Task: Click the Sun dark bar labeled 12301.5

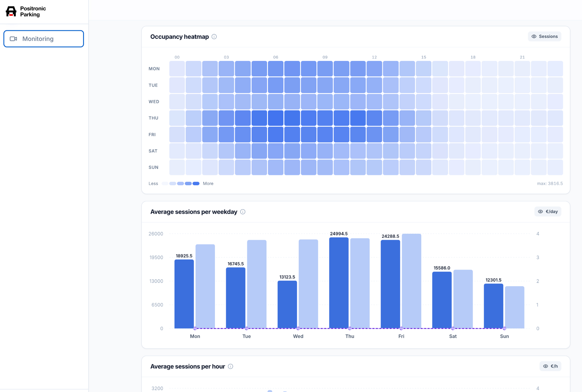Action: (493, 306)
